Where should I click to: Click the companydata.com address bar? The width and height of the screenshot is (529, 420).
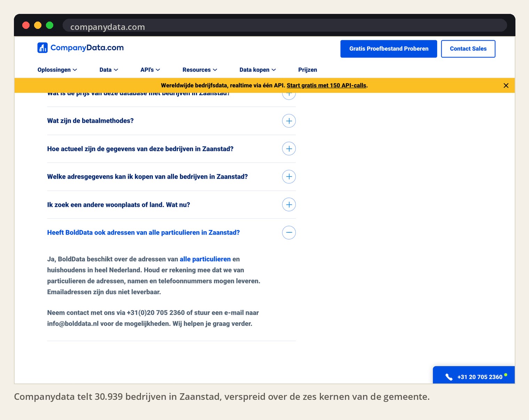(285, 26)
